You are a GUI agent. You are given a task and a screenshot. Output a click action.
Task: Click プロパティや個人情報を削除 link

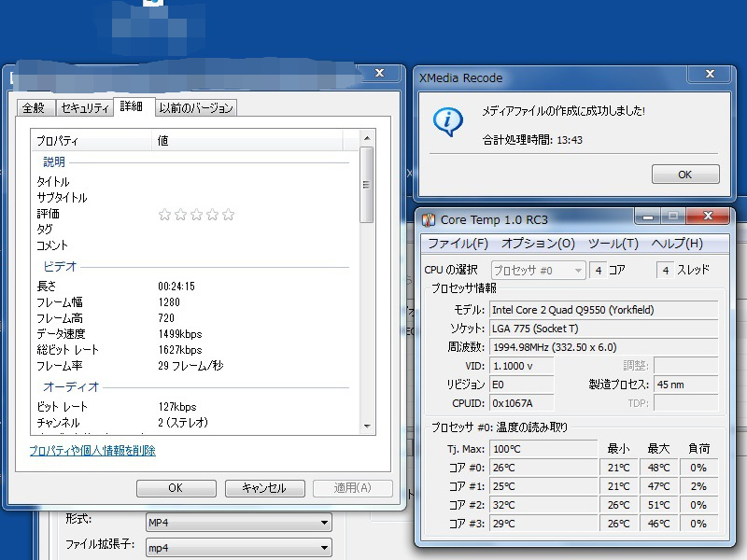(92, 451)
